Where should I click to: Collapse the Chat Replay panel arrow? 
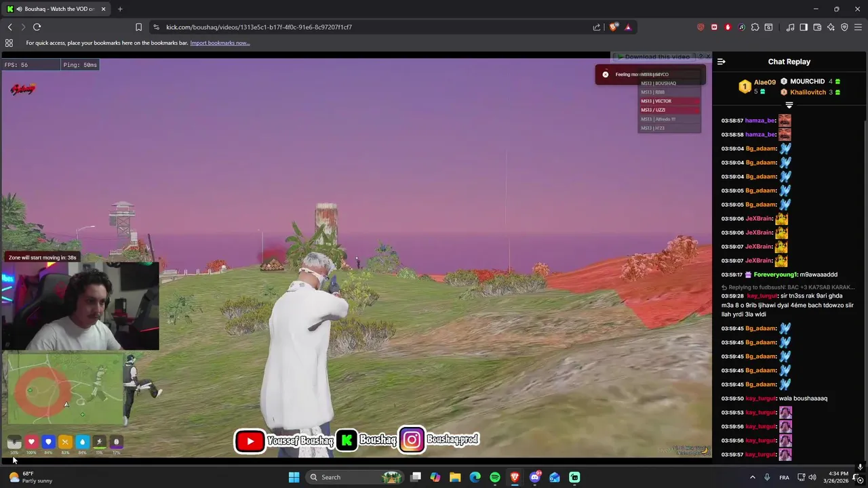point(722,62)
